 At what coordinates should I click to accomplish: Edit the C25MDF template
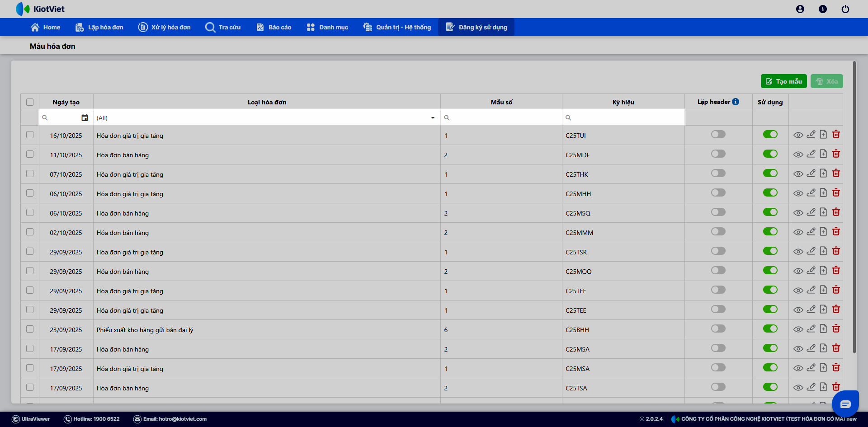[811, 154]
